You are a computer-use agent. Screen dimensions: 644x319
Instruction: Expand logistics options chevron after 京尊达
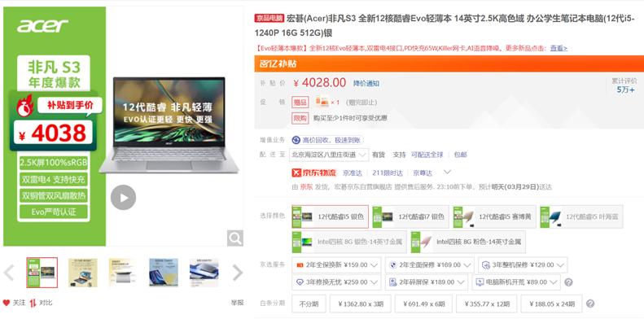click(x=448, y=172)
